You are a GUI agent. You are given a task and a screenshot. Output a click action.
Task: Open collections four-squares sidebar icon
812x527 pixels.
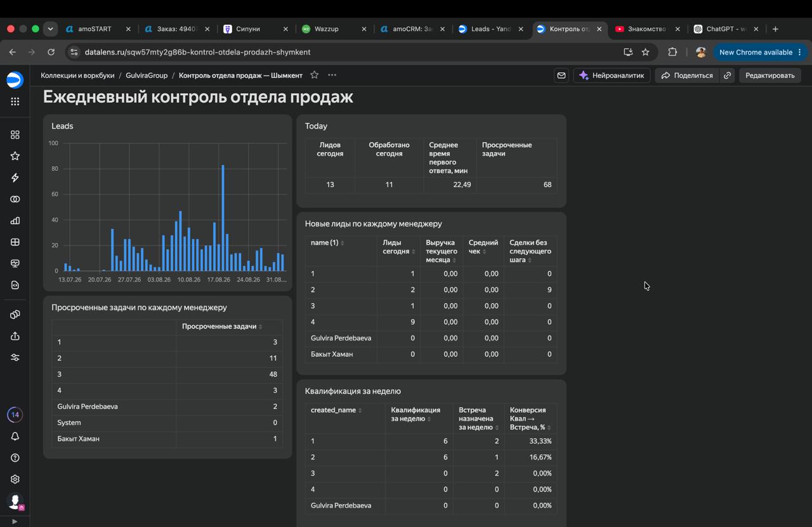tap(15, 134)
